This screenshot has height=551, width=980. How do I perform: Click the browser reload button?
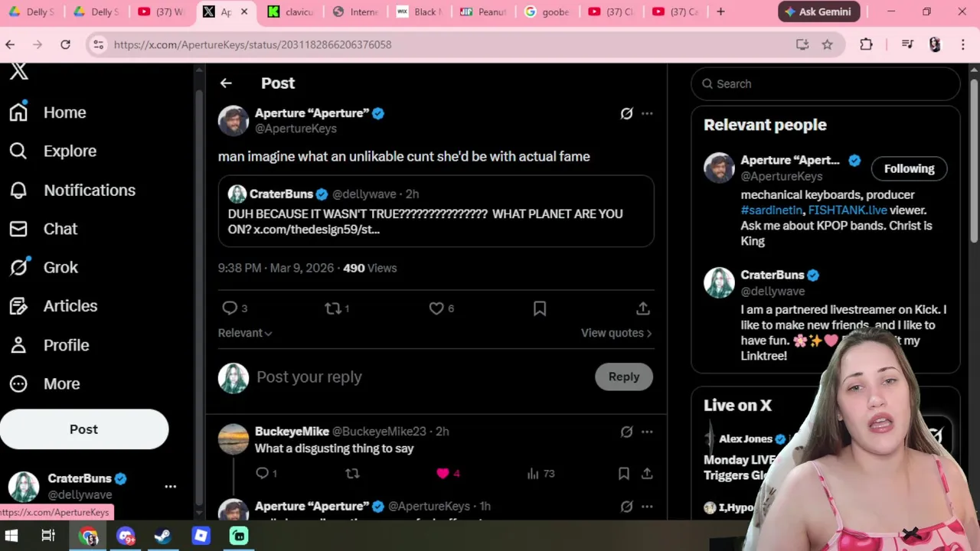click(65, 44)
